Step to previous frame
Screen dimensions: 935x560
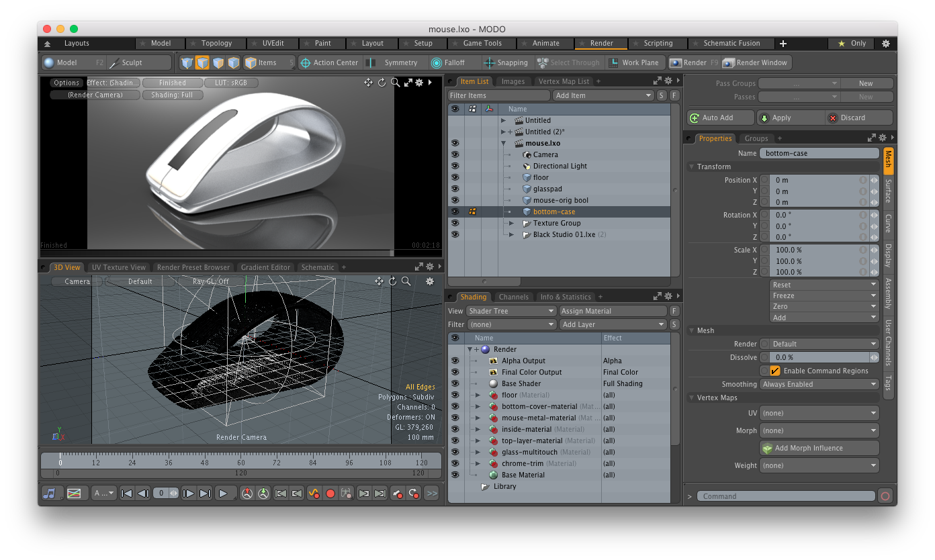pos(142,493)
